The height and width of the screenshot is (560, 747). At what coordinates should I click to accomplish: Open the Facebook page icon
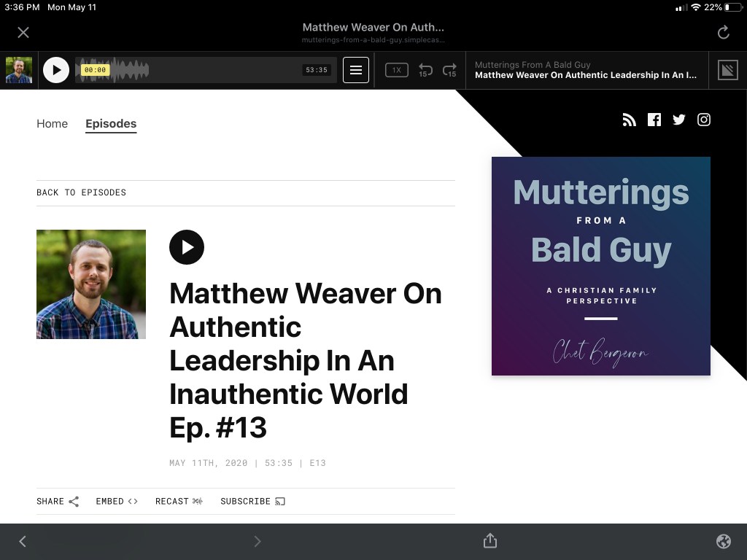[654, 120]
